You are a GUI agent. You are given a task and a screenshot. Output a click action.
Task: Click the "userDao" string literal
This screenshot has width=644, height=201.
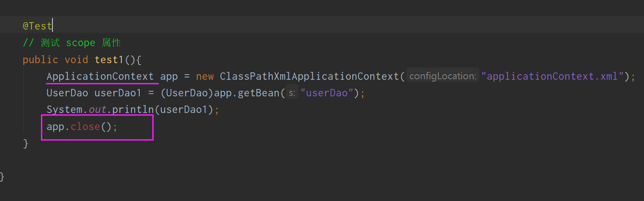click(328, 93)
